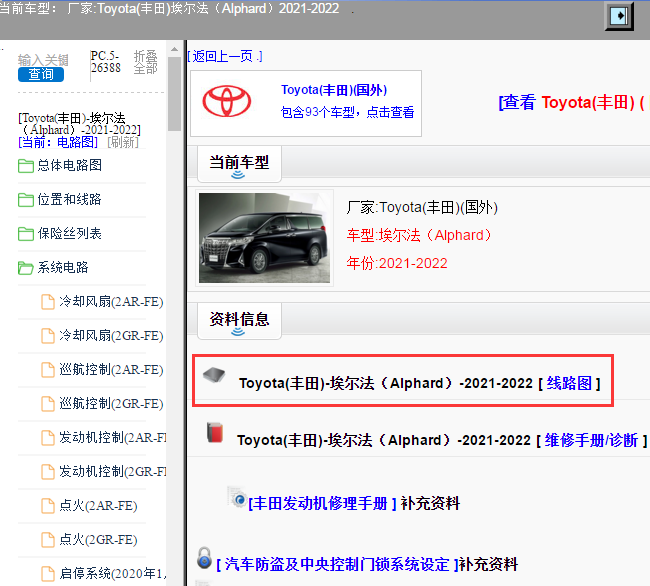Select the 系统电路 tree item text
650x586 pixels.
pyautogui.click(x=63, y=267)
